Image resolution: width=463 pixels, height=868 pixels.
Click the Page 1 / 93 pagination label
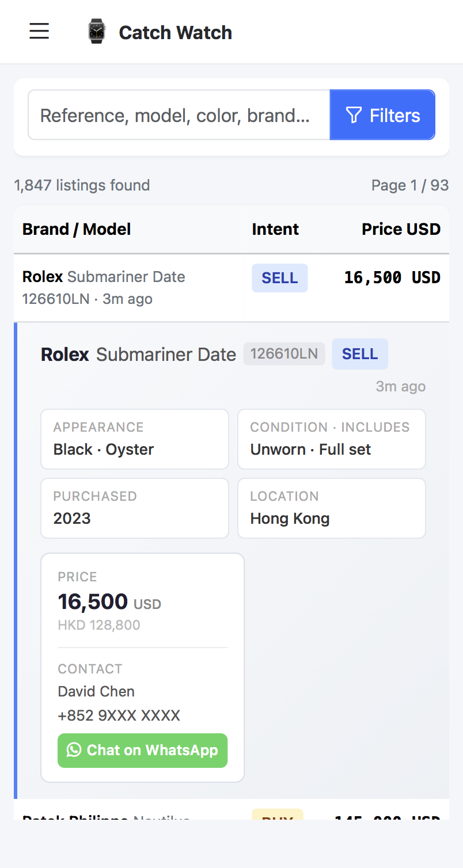tap(410, 185)
